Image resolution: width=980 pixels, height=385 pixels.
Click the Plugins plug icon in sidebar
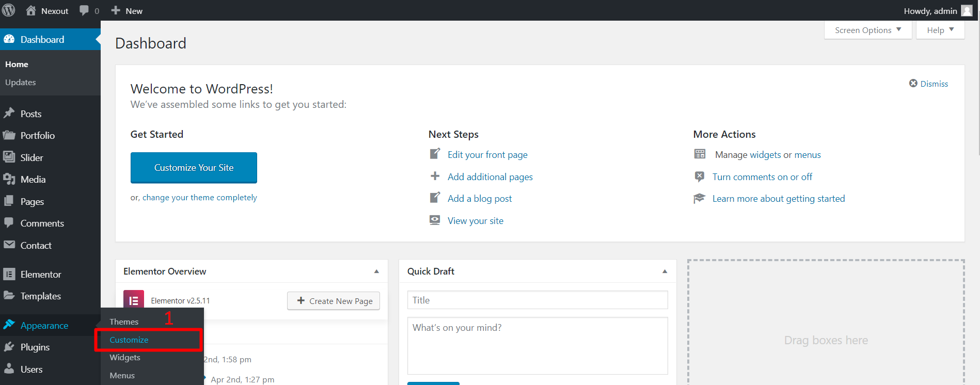pyautogui.click(x=9, y=347)
